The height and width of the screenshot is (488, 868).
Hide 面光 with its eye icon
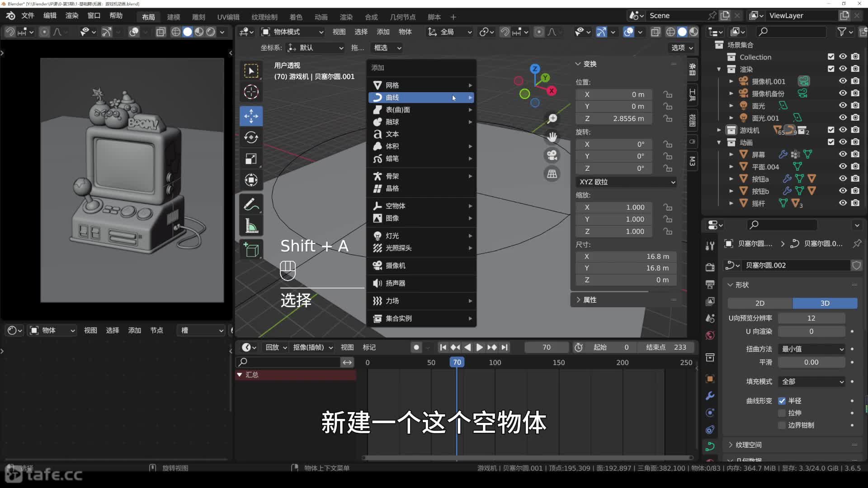(843, 105)
